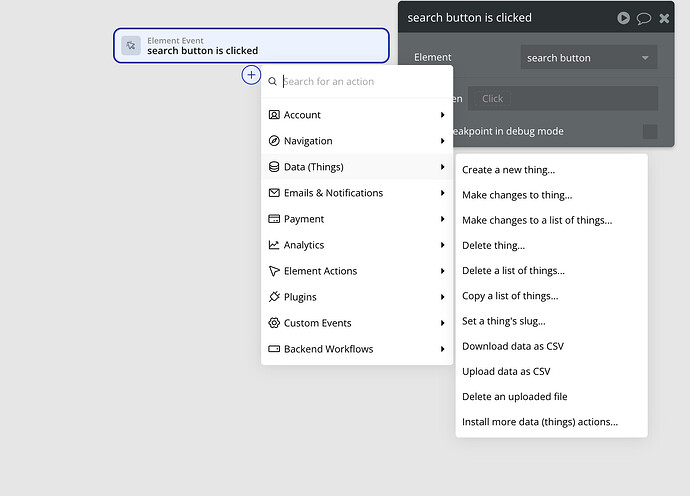
Task: Click the Element Event cursor icon
Action: tap(131, 45)
